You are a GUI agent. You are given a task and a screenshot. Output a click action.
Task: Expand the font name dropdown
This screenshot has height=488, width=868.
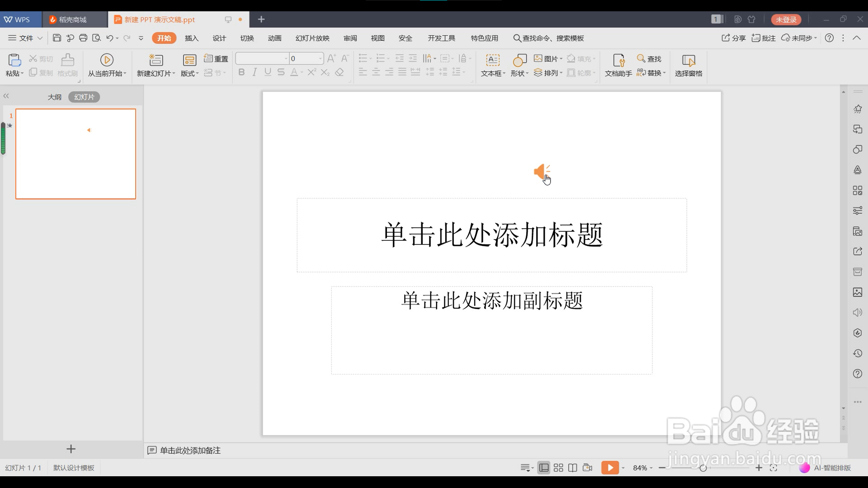(x=286, y=59)
